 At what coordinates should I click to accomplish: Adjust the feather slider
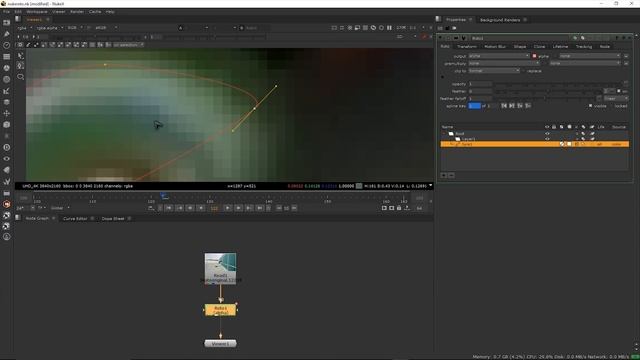click(548, 91)
